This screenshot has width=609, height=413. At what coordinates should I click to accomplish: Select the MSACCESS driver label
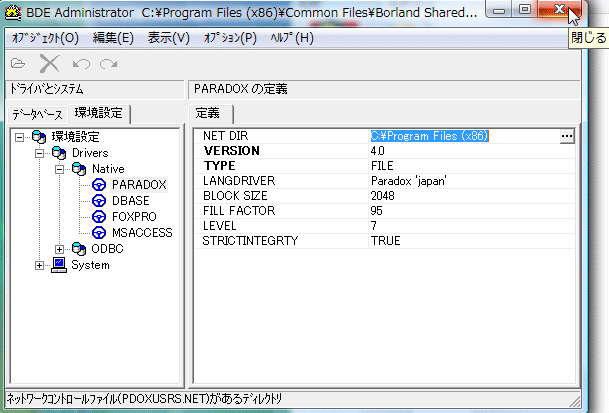142,233
